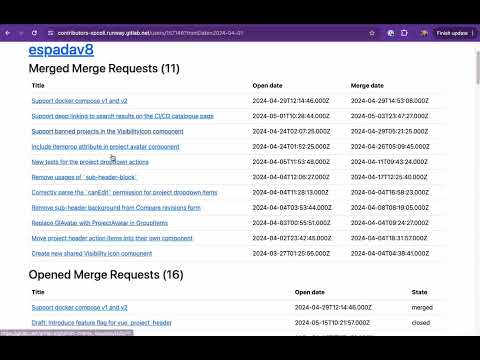Open the extension icon left of the puzzle piece
This screenshot has height=360, width=480.
(x=391, y=33)
